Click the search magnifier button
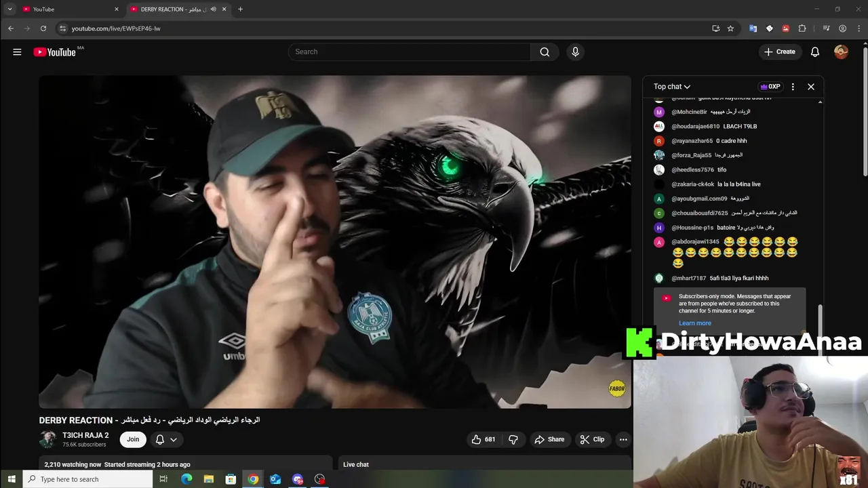 pyautogui.click(x=545, y=52)
